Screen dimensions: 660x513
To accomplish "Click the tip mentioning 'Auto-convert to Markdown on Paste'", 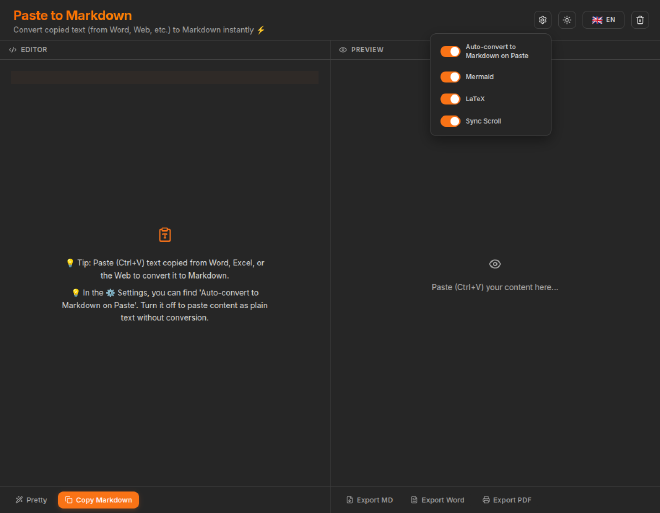I will point(165,305).
